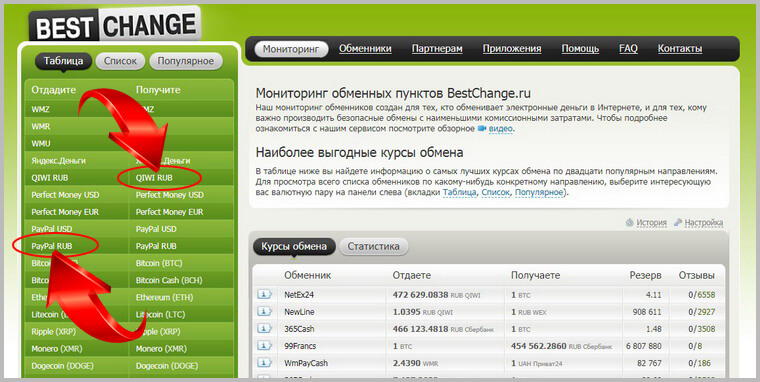
Task: Open the FAQ menu item
Action: click(x=628, y=49)
